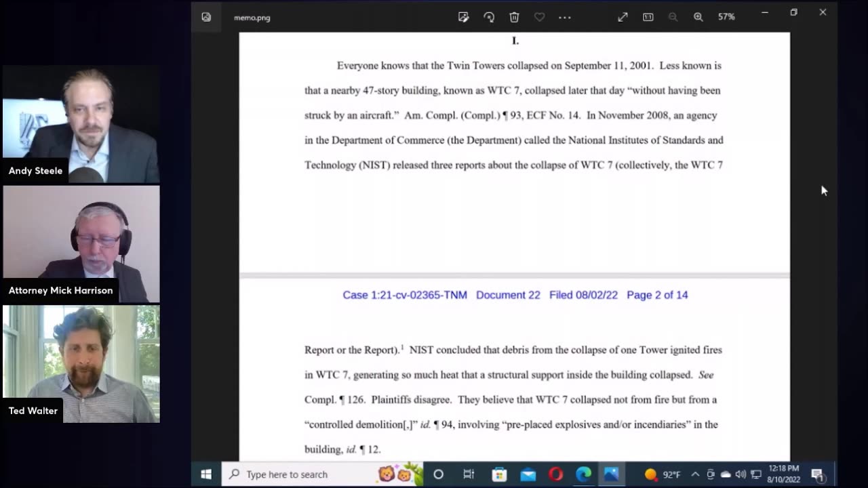Click the 'Compl. ¶ 126' citation
Screen dimensions: 868x488
pos(334,400)
